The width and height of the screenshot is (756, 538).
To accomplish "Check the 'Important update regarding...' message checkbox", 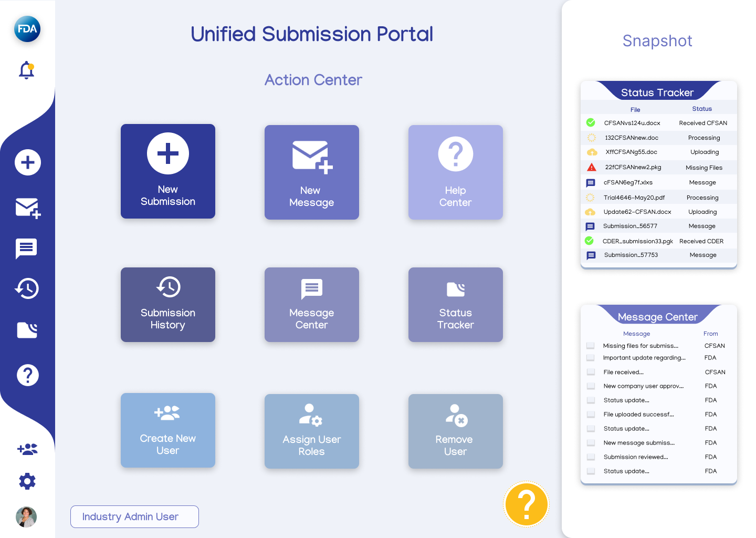I will tap(591, 358).
